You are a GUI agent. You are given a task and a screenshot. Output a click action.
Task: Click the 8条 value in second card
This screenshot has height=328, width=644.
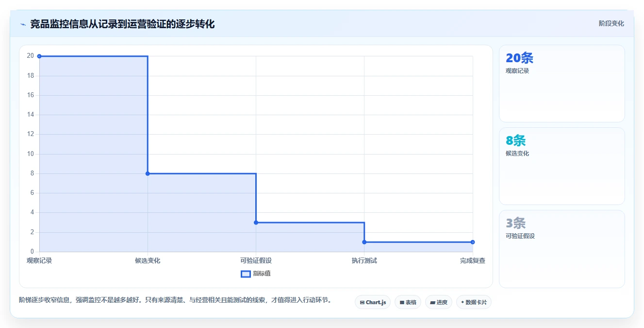click(x=515, y=140)
